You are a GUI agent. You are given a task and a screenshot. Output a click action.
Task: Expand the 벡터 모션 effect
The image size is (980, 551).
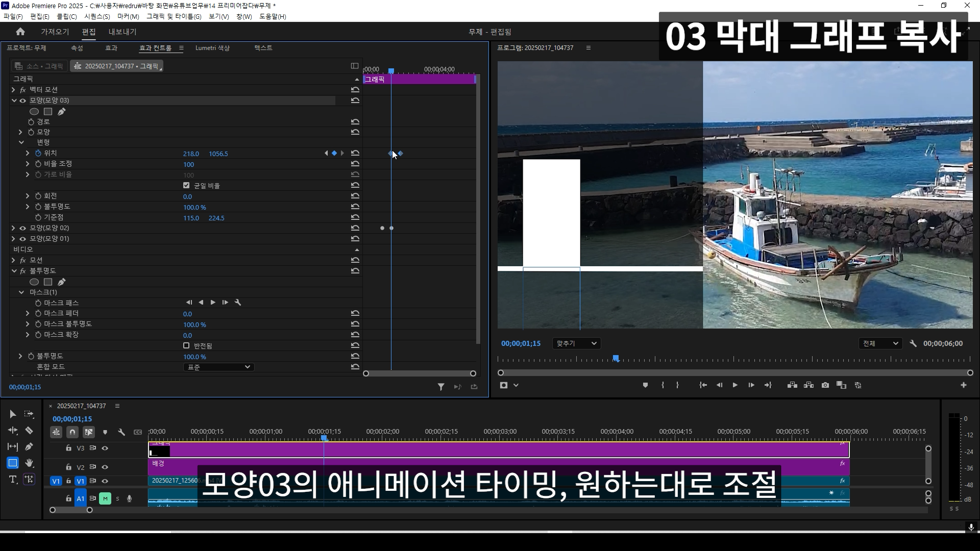point(13,90)
